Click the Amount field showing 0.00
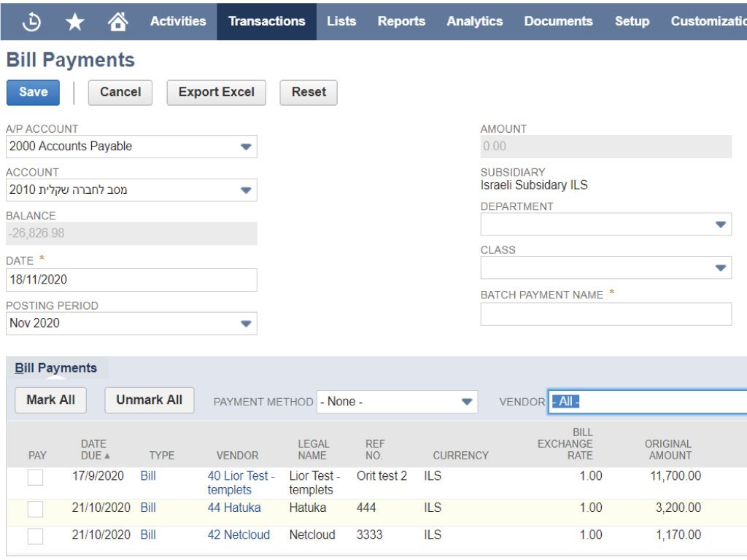This screenshot has width=747, height=560. [x=606, y=147]
